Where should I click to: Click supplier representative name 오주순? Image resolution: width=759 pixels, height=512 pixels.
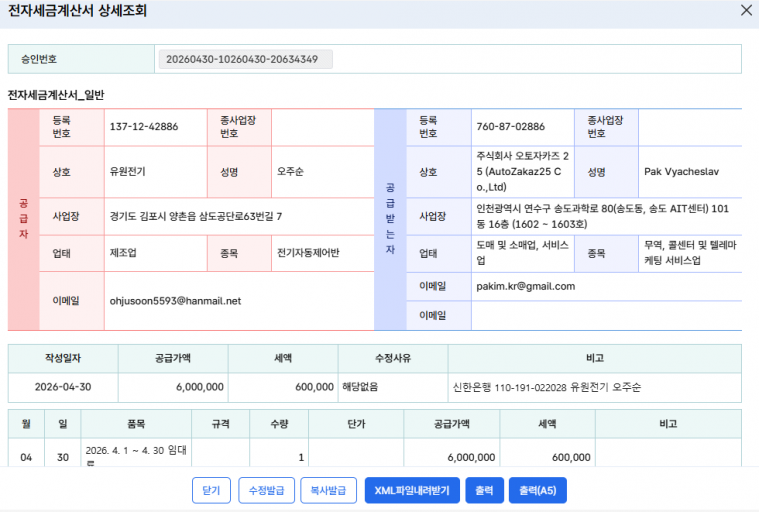point(290,171)
